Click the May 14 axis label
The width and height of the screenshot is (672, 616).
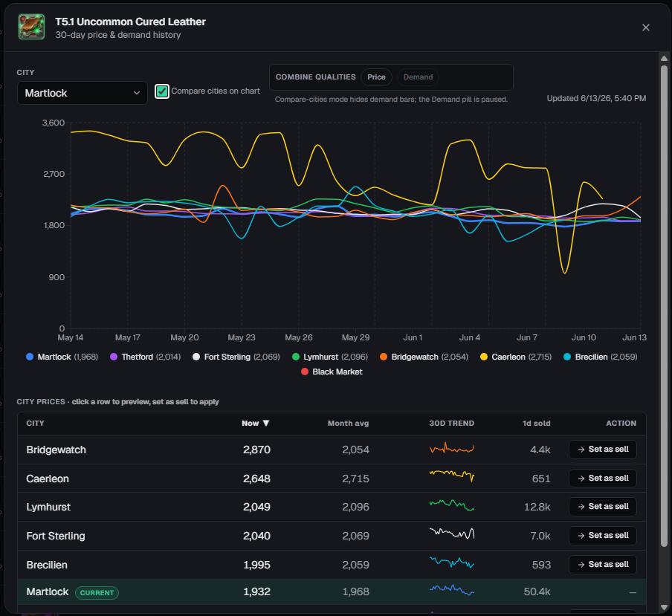(x=71, y=337)
